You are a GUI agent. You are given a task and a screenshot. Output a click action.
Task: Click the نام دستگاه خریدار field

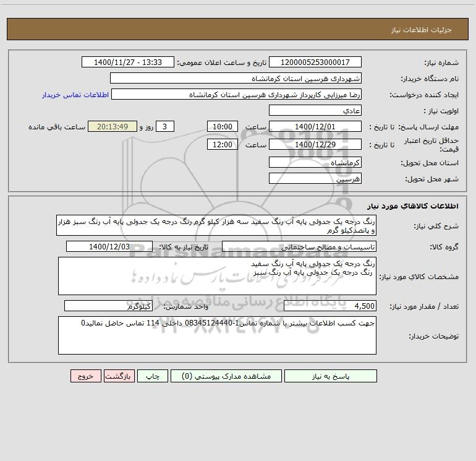point(236,78)
